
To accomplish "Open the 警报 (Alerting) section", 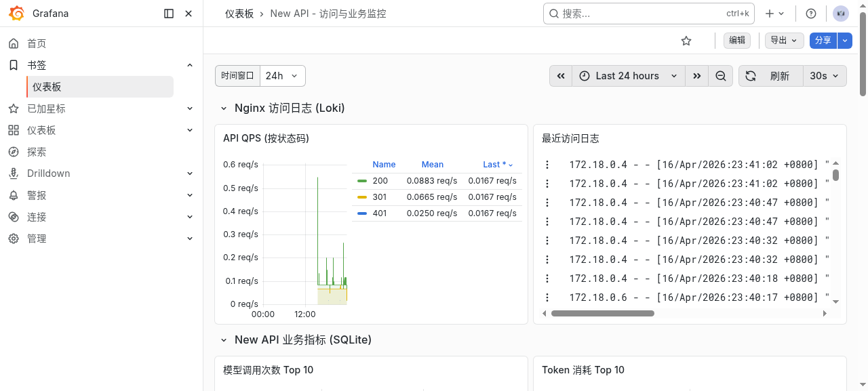I will (x=38, y=195).
